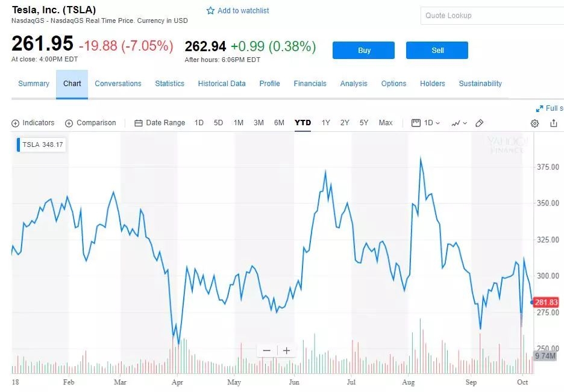Switch to the Historical Data tab

(x=222, y=84)
